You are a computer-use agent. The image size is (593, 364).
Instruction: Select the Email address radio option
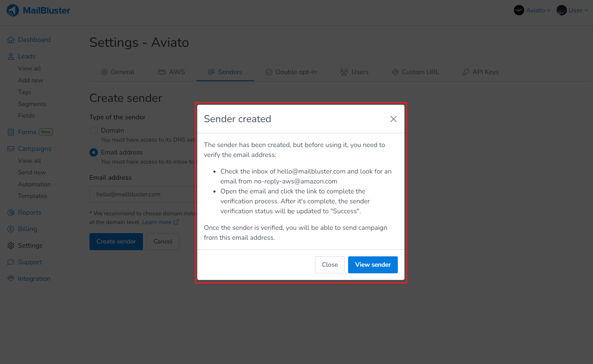tap(94, 152)
